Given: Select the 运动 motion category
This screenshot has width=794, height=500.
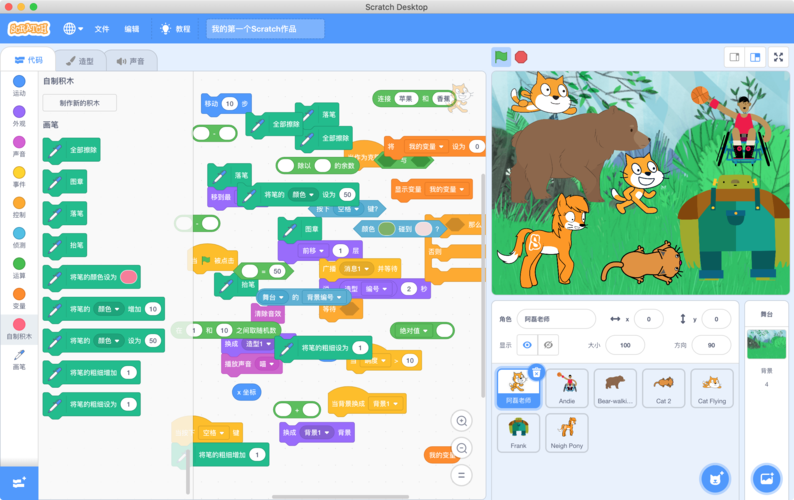Looking at the screenshot, I should 19,86.
